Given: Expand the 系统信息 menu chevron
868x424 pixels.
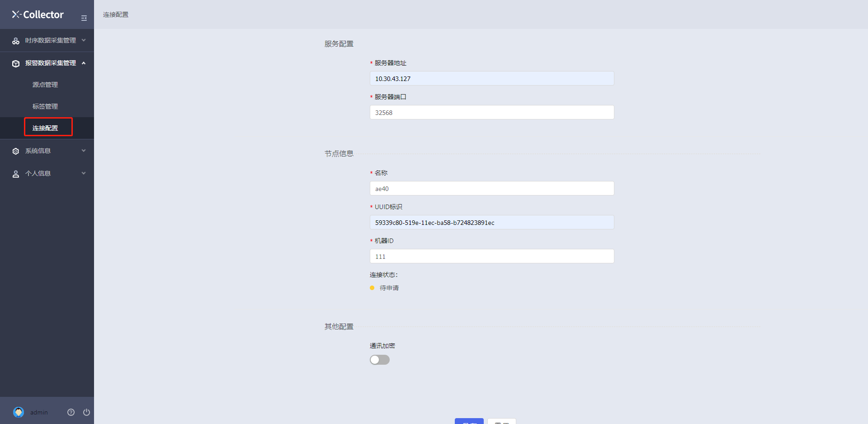Looking at the screenshot, I should point(84,151).
